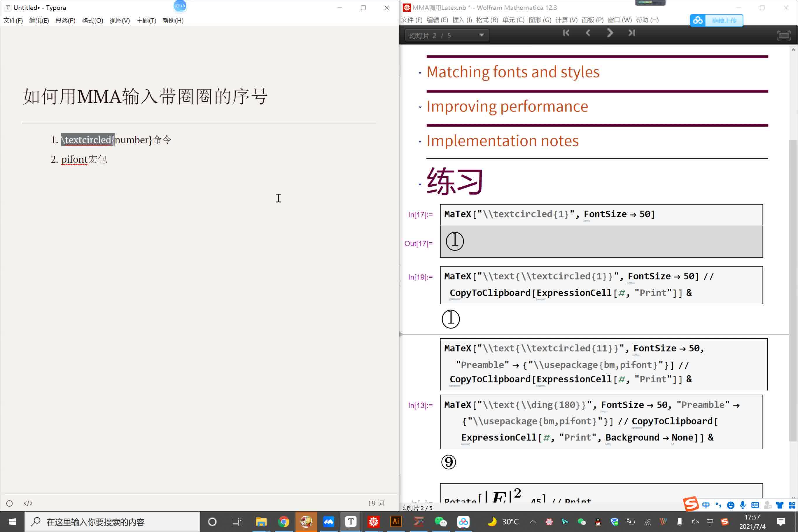Show hidden tray icons with the chevron
Viewport: 798px width, 532px height.
pyautogui.click(x=533, y=521)
